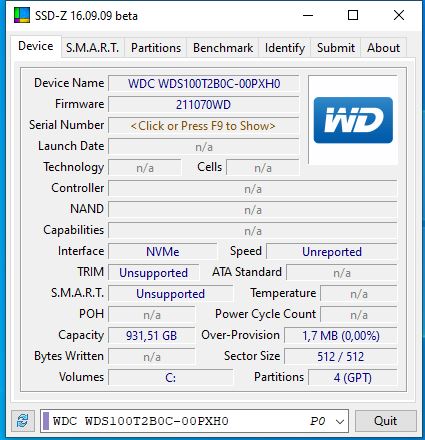Open the Partitions tab

(156, 48)
